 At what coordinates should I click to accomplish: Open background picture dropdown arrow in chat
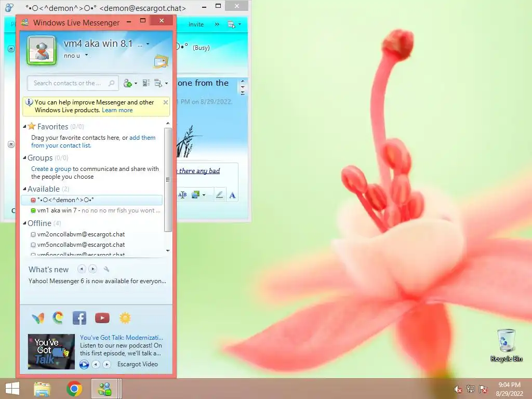pyautogui.click(x=204, y=195)
